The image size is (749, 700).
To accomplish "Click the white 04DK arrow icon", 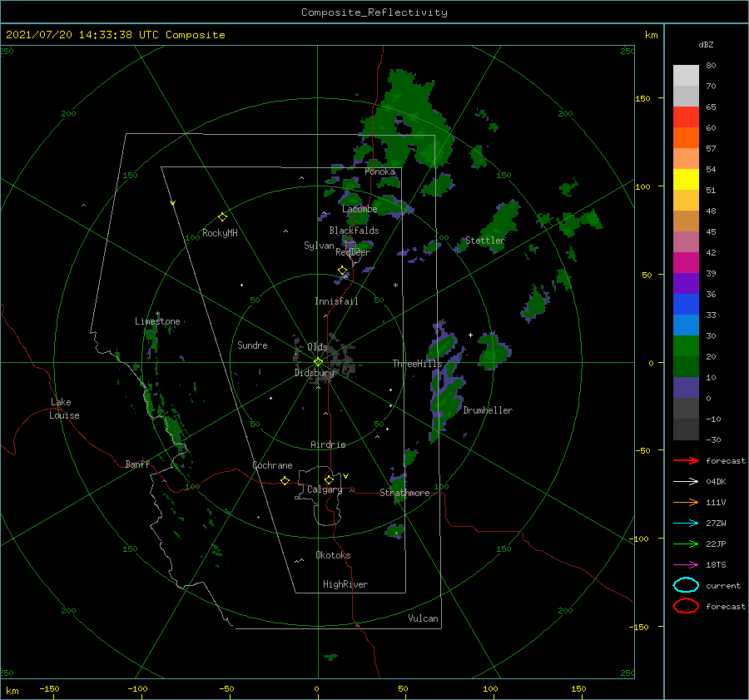I will (686, 481).
